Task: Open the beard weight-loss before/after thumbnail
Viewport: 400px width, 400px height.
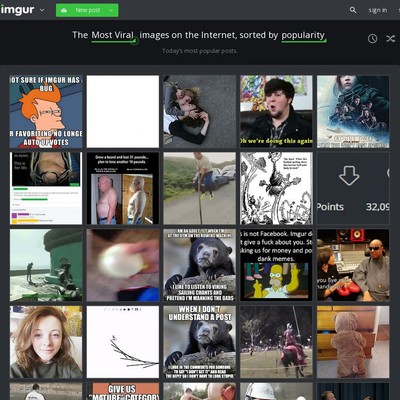Action: tap(123, 188)
